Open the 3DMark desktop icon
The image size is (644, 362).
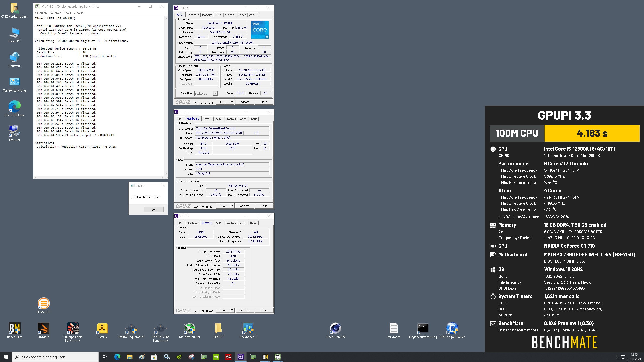(44, 330)
